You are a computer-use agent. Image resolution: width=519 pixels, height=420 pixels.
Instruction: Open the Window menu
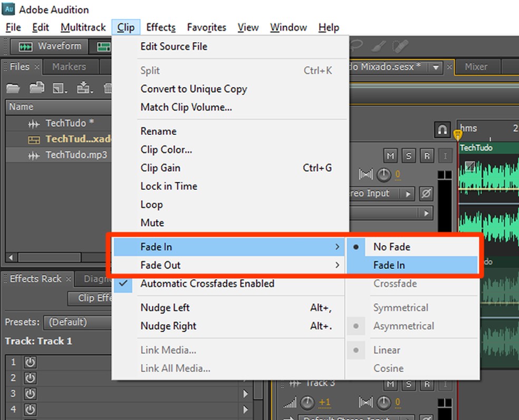[x=289, y=27]
